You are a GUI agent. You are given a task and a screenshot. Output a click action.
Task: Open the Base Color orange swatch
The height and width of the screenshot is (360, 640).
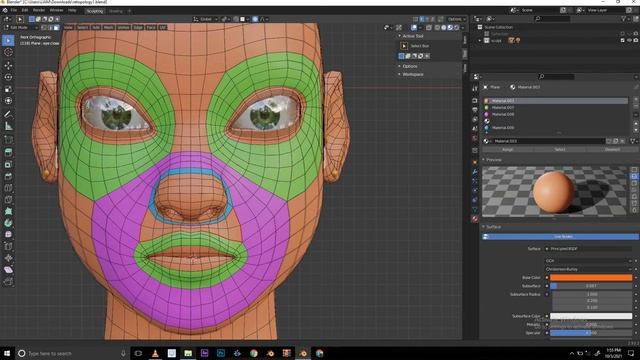591,278
